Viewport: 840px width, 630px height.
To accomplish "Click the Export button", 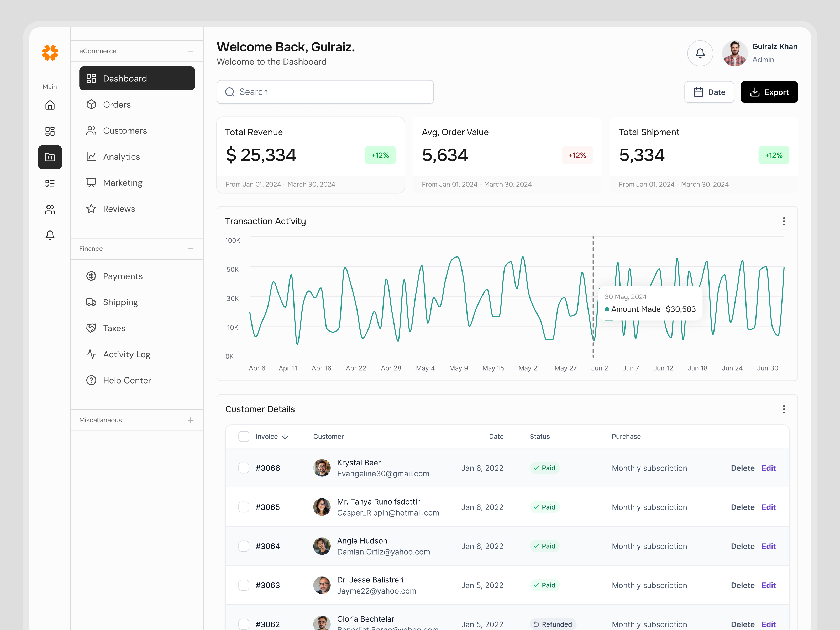I will tap(769, 92).
